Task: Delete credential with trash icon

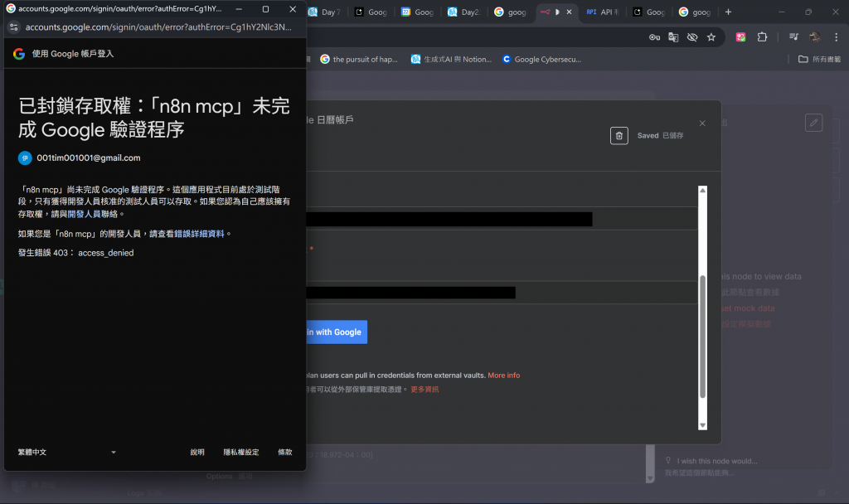Action: click(x=619, y=135)
